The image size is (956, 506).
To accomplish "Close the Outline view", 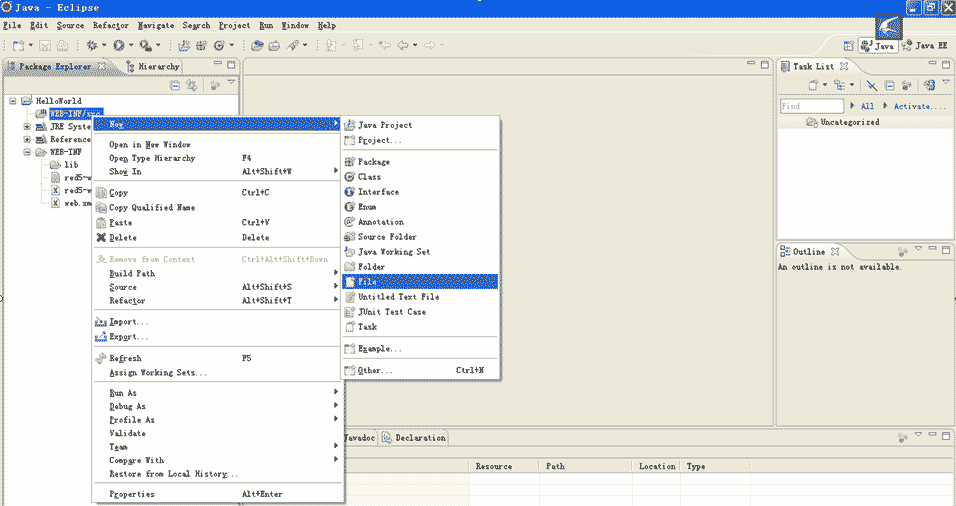I will point(835,251).
